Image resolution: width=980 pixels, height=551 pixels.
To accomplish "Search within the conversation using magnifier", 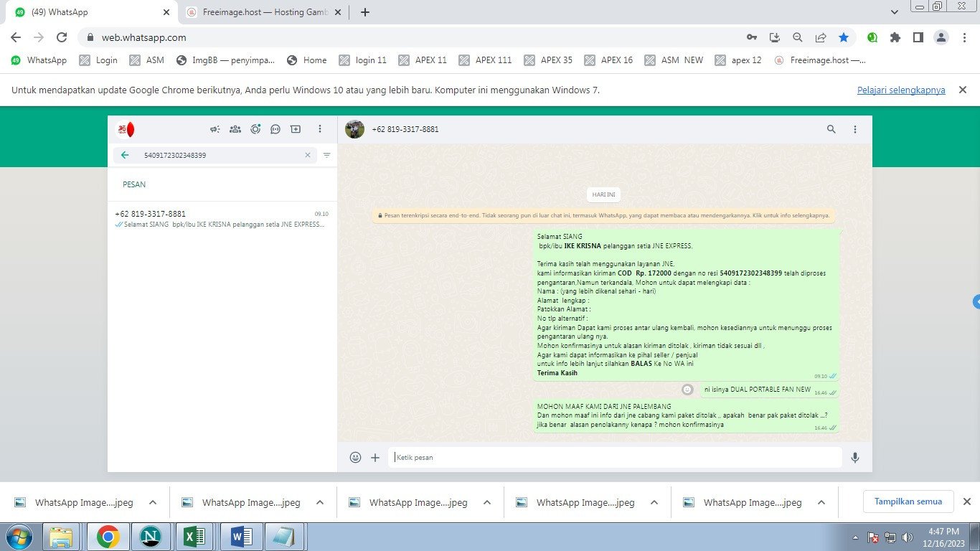I will pos(831,129).
